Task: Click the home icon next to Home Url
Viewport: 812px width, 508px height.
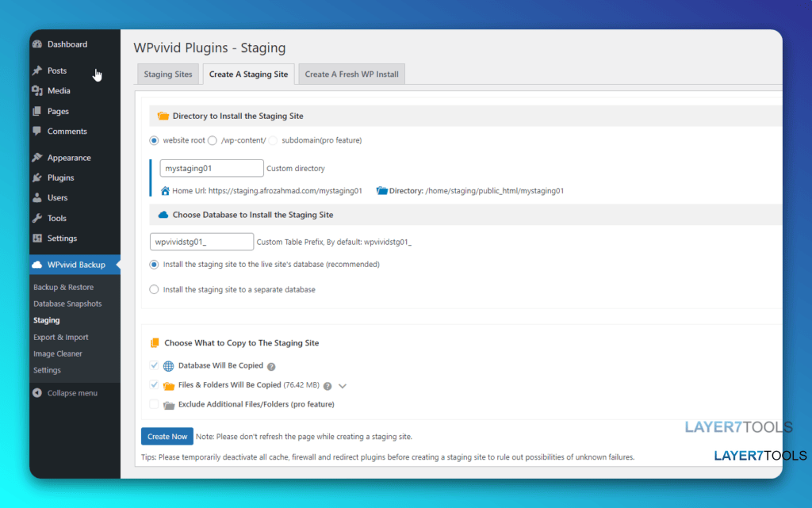Action: (165, 191)
